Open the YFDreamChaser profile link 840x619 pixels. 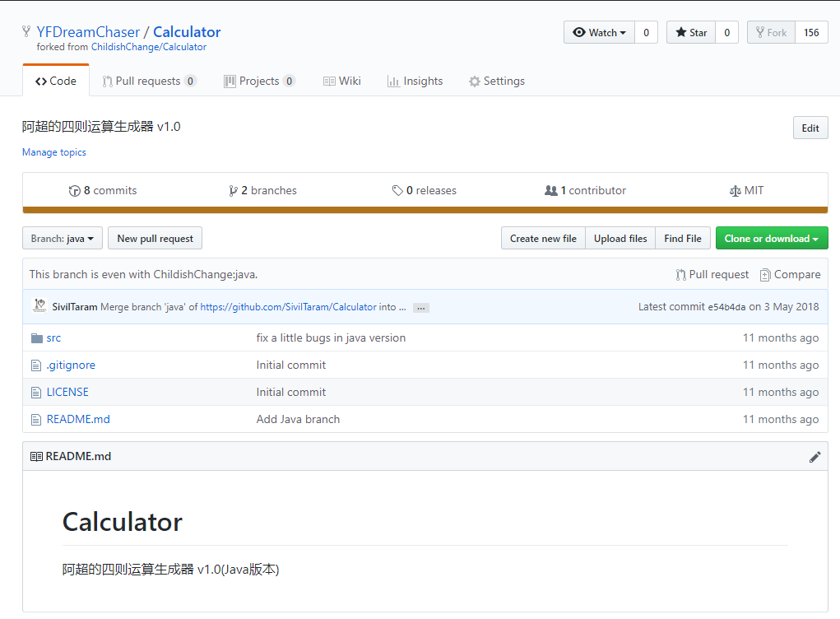click(88, 32)
